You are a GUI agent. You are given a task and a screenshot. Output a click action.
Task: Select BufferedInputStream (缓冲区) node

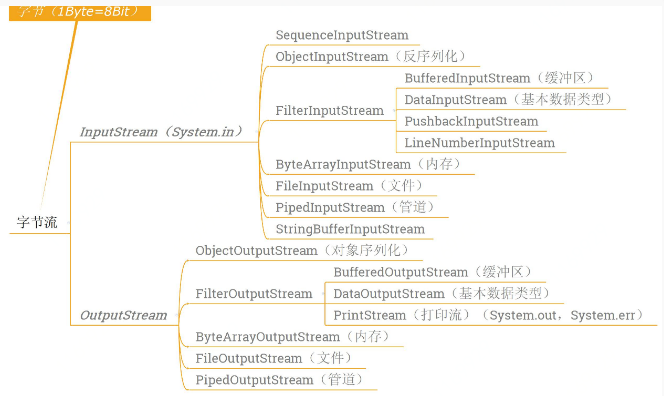(499, 78)
